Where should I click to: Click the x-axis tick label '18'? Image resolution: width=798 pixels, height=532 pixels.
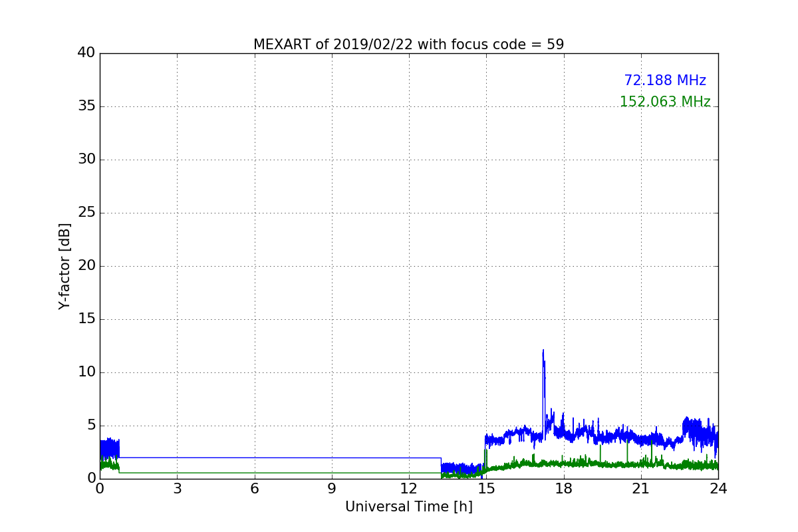564,489
